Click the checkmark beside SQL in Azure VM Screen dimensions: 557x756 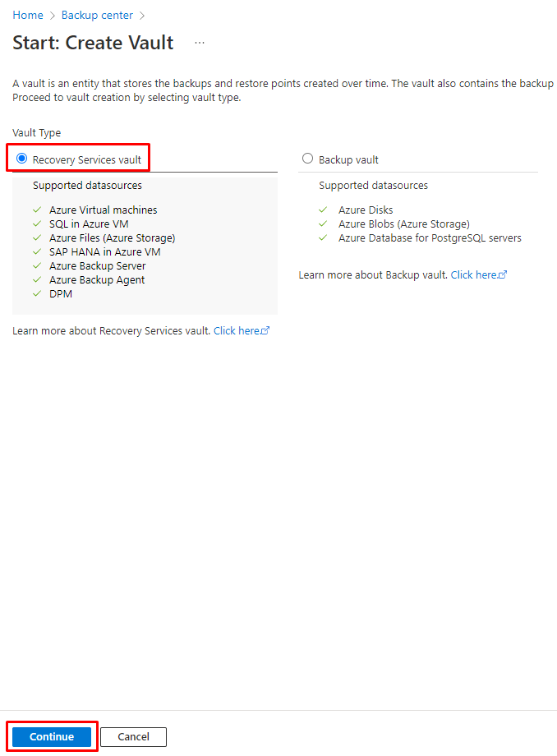point(37,224)
